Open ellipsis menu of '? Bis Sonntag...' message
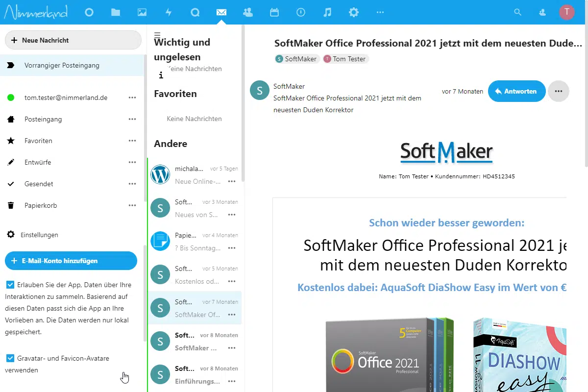Image resolution: width=588 pixels, height=392 pixels. point(232,248)
